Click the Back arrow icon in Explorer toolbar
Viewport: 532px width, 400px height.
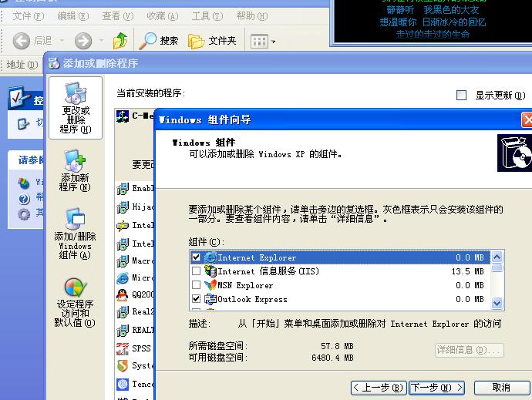click(21, 41)
